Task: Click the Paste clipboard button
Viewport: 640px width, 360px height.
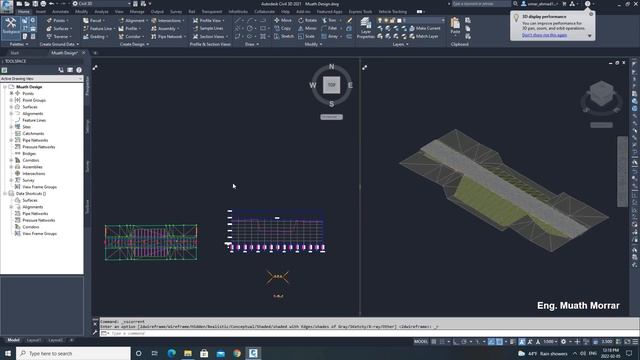Action: [x=455, y=27]
